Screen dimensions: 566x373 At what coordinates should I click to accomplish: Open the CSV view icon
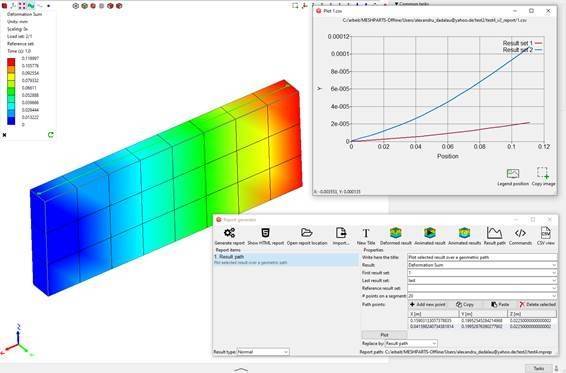coord(545,233)
